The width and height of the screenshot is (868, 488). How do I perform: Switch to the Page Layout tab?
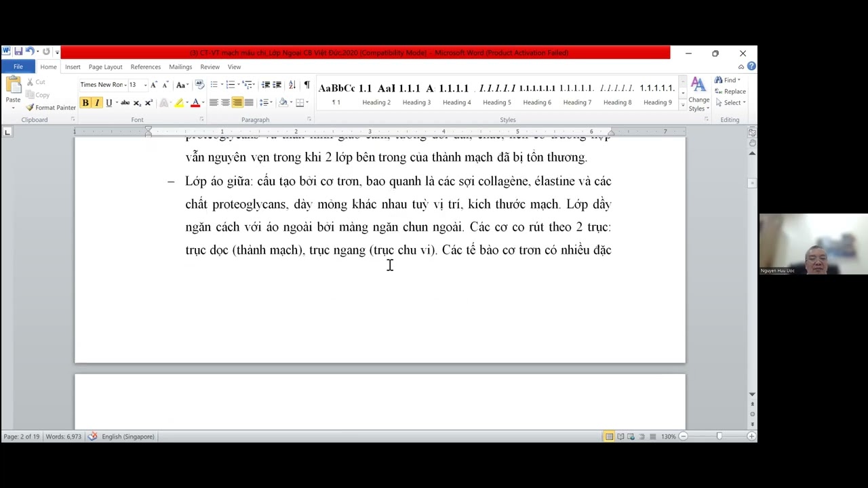click(x=105, y=67)
